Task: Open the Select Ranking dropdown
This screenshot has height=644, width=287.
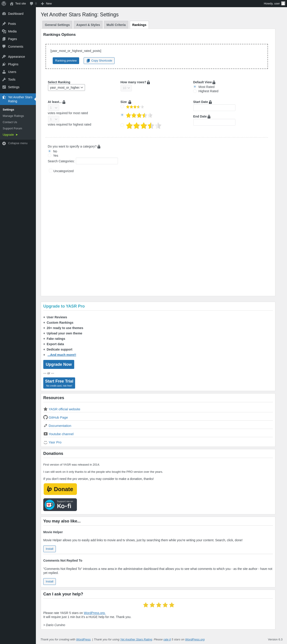Action: tap(66, 88)
